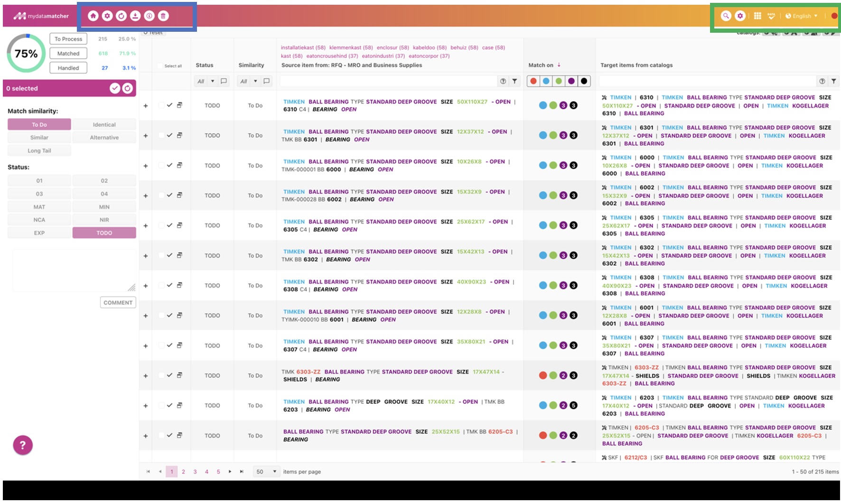The image size is (841, 504).
Task: Open the info icon in the top toolbar
Action: pyautogui.click(x=149, y=16)
